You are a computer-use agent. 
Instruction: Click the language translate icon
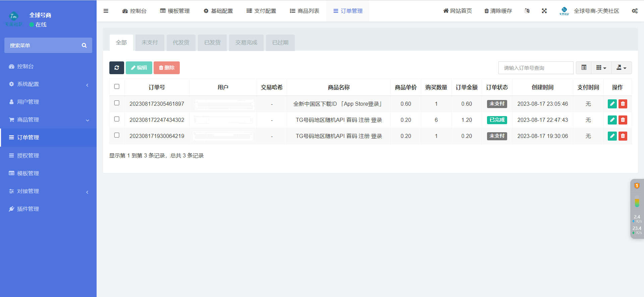[527, 11]
